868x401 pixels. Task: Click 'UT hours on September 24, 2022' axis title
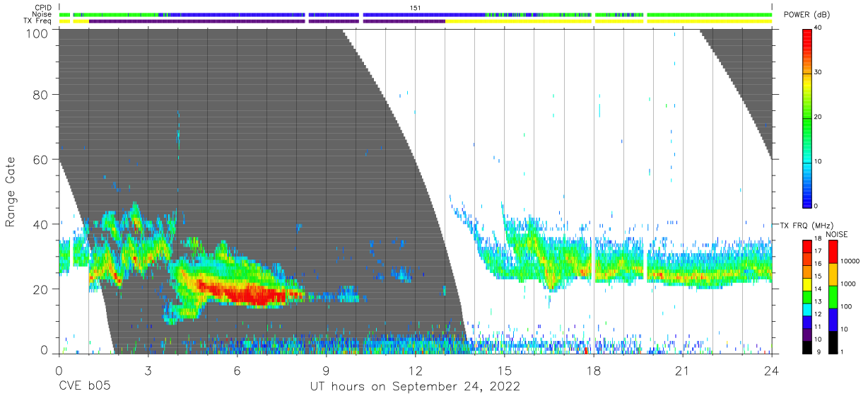(416, 387)
